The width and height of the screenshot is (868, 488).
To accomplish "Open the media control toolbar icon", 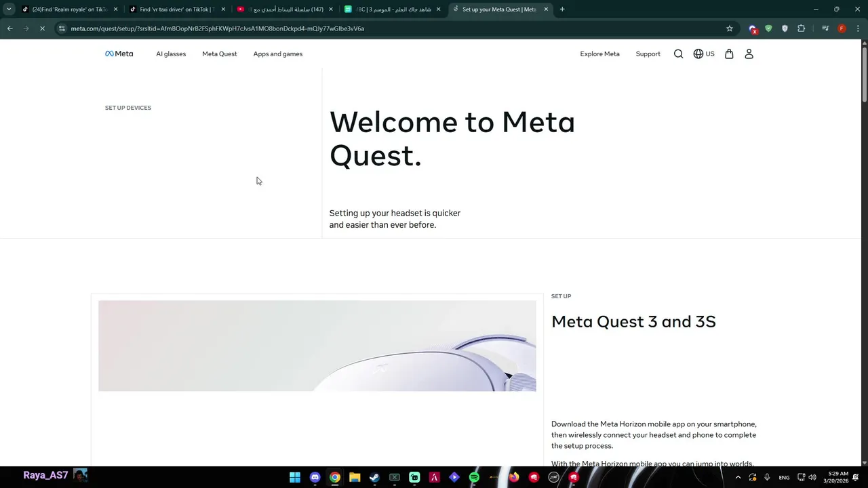I will (825, 28).
